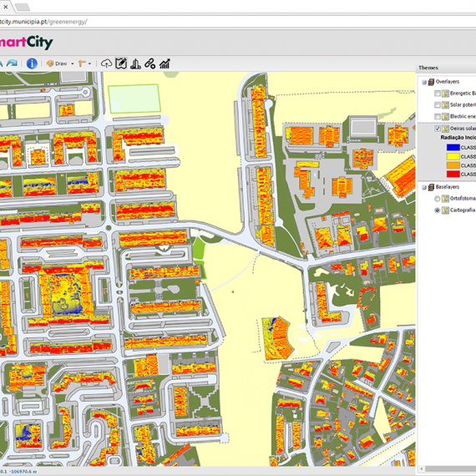The height and width of the screenshot is (476, 476).
Task: Click the Ortofotomapa layer map icon
Action: (445, 199)
